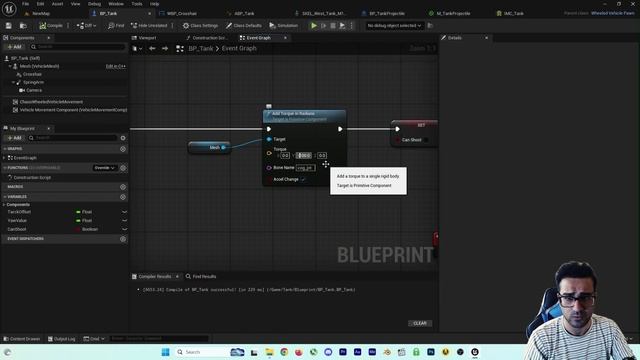The height and width of the screenshot is (360, 640).
Task: Navigate back in graph history
Action: tap(152, 49)
